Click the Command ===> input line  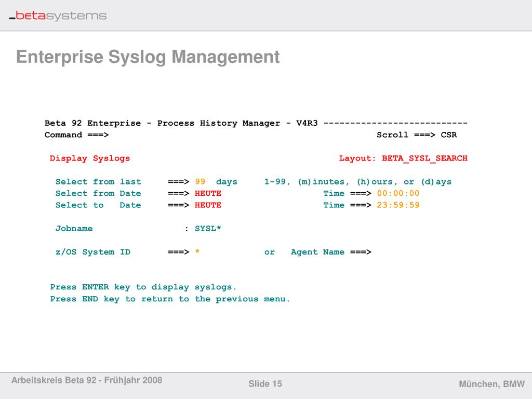coord(77,135)
